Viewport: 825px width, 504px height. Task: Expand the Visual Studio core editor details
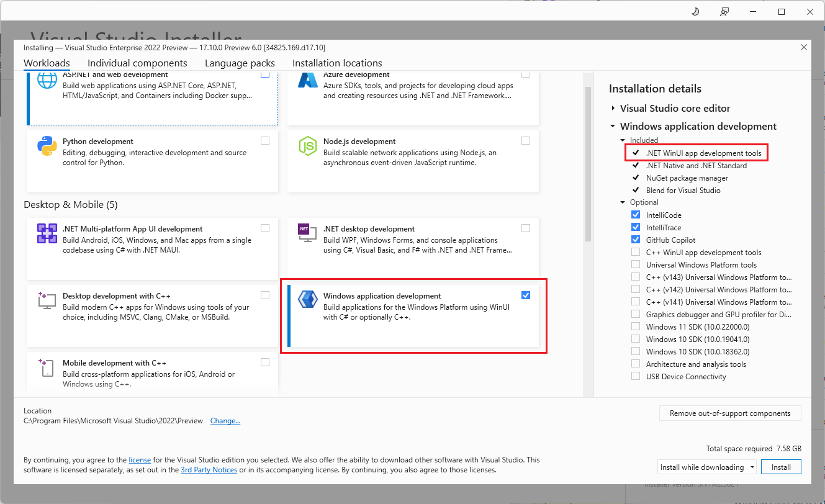coord(613,108)
